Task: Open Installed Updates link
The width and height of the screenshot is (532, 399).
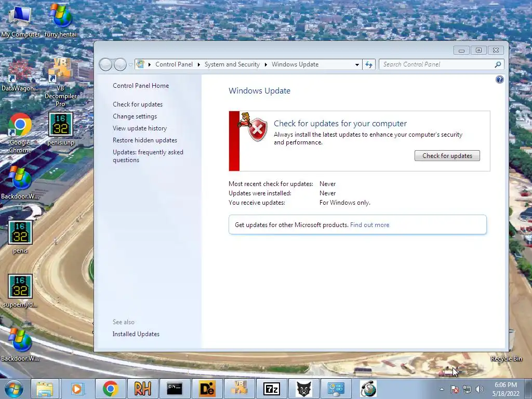Action: [136, 334]
